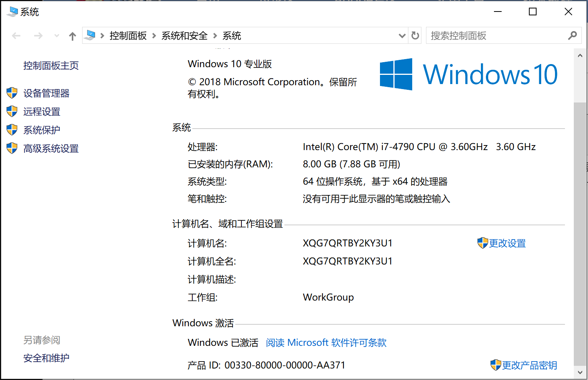588x380 pixels.
Task: Click the system icon in title bar
Action: pyautogui.click(x=12, y=12)
